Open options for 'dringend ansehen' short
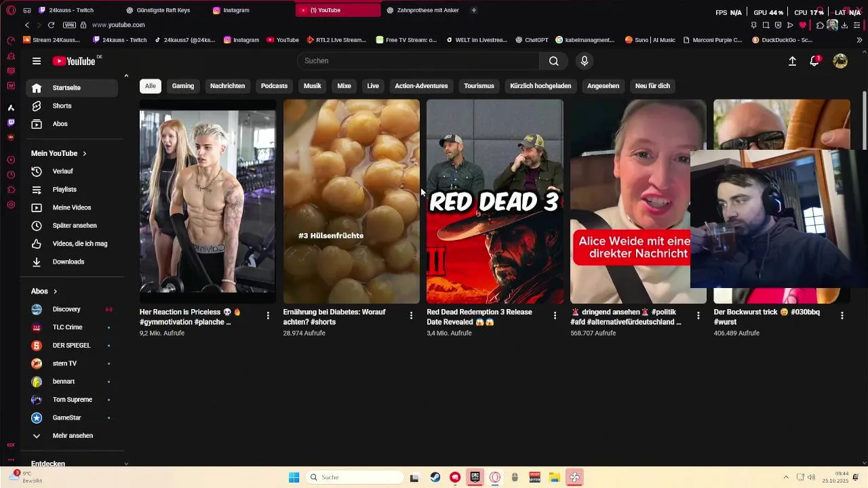The height and width of the screenshot is (488, 868). coord(698,316)
